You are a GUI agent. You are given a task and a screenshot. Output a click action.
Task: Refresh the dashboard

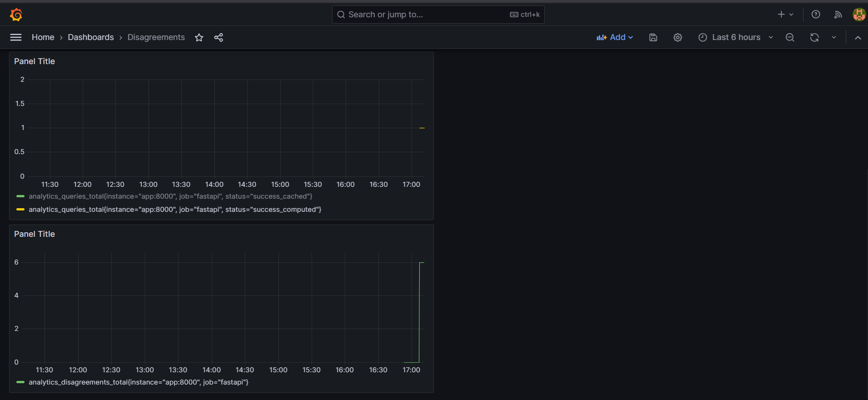point(814,37)
